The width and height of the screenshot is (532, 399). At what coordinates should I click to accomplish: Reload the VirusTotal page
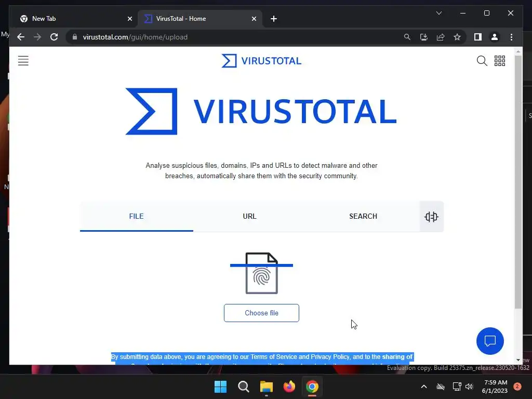54,37
